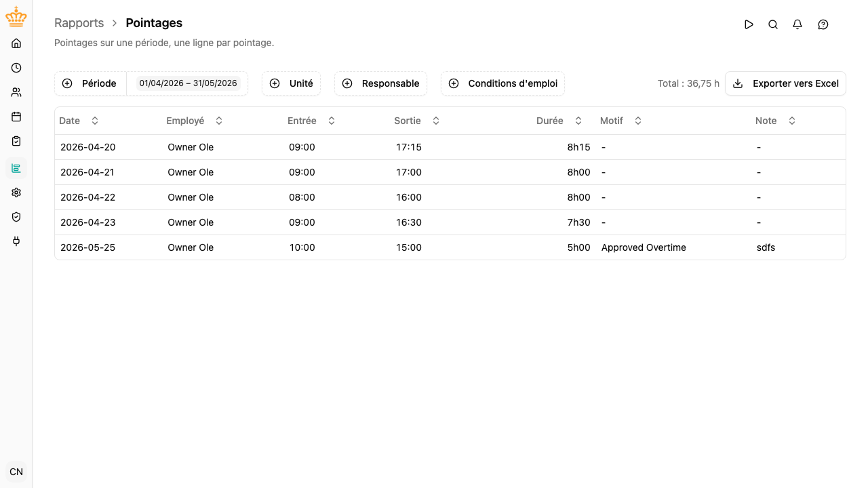Click the plus icon beside Responsable
The width and height of the screenshot is (868, 488).
[x=347, y=83]
